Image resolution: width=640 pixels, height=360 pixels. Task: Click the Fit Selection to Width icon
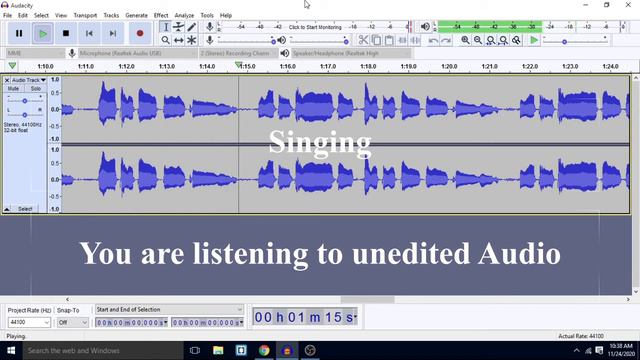pyautogui.click(x=491, y=40)
